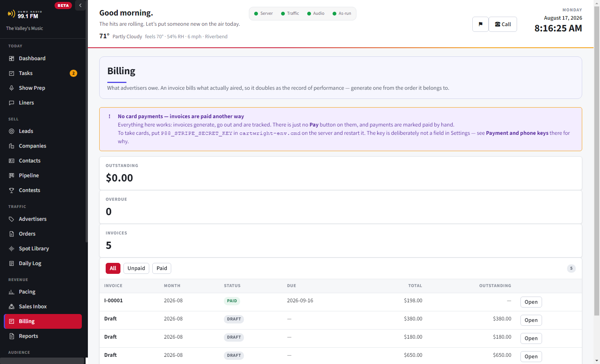Viewport: 600px width, 364px height.
Task: Click the Billing page heading
Action: click(x=121, y=71)
